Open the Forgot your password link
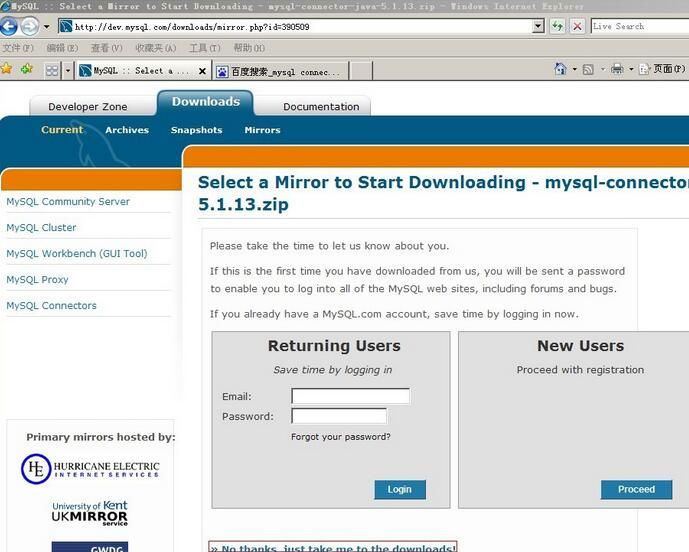Screen dimensions: 689x552 [x=341, y=437]
